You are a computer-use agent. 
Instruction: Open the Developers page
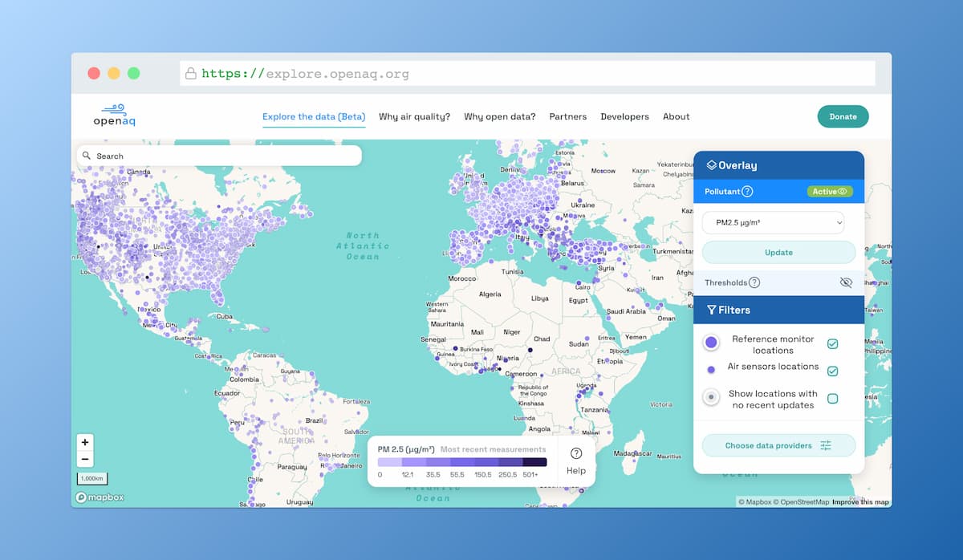625,116
